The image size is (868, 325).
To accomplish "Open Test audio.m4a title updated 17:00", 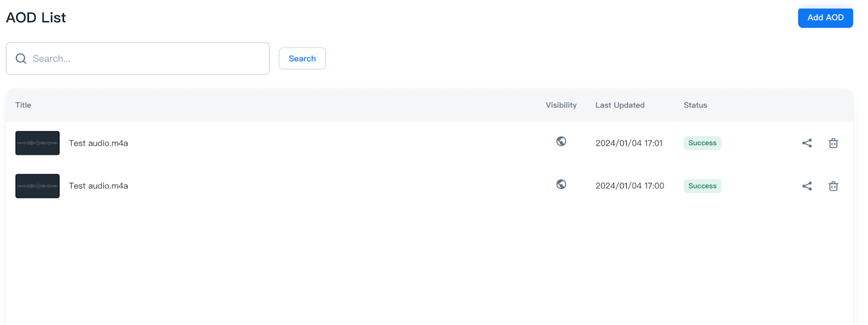I will 98,186.
